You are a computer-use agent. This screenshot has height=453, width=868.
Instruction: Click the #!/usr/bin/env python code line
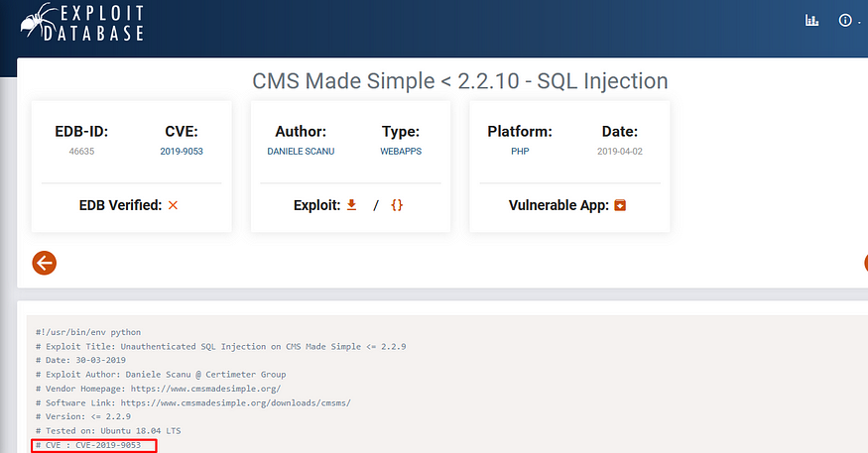point(88,332)
